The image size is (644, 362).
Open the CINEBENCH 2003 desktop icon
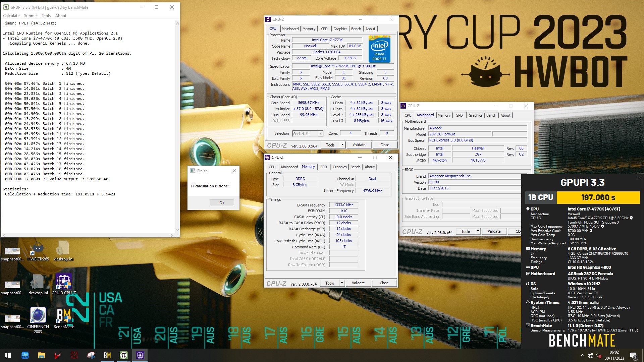pos(38,321)
